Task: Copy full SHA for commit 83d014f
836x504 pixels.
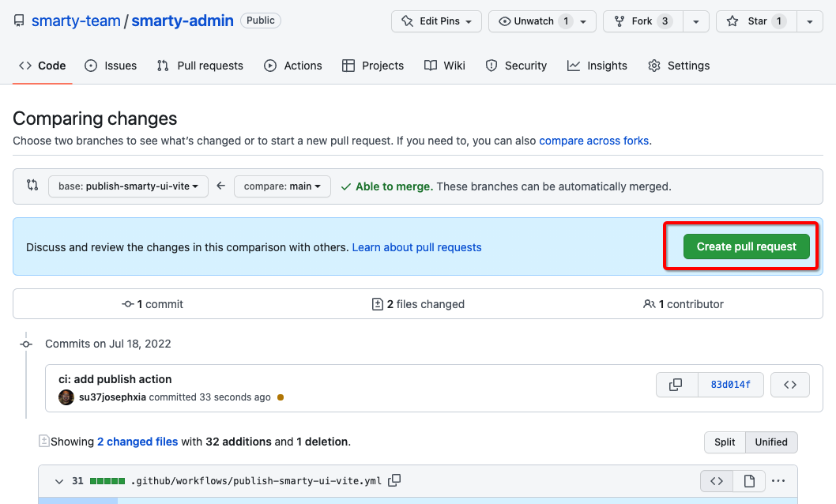Action: [676, 385]
